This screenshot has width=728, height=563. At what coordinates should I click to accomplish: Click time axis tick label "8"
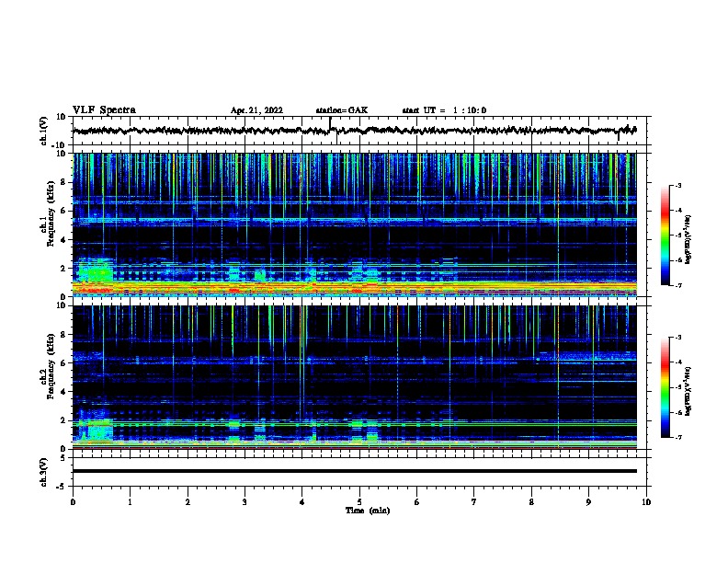[531, 501]
